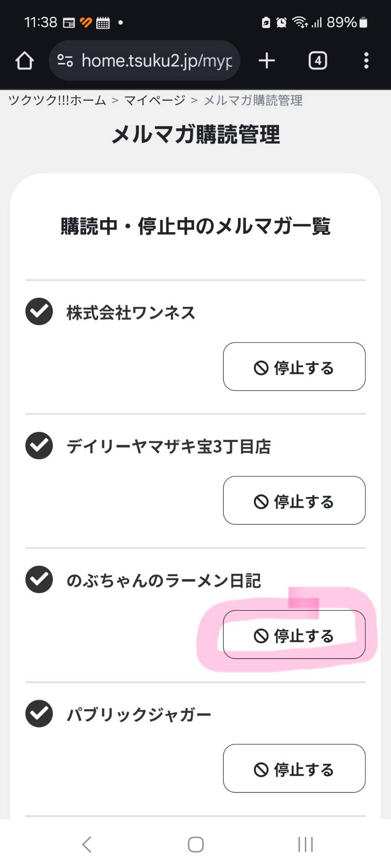The width and height of the screenshot is (391, 868).
Task: Toggle the のぶちゃんのラーメン日記 checkmark
Action: 39,579
